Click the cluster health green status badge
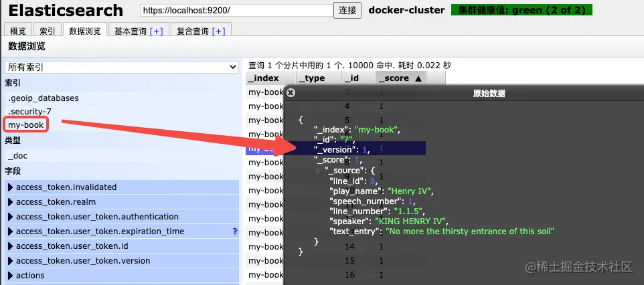Screen dimensions: 644x285 (x=521, y=10)
